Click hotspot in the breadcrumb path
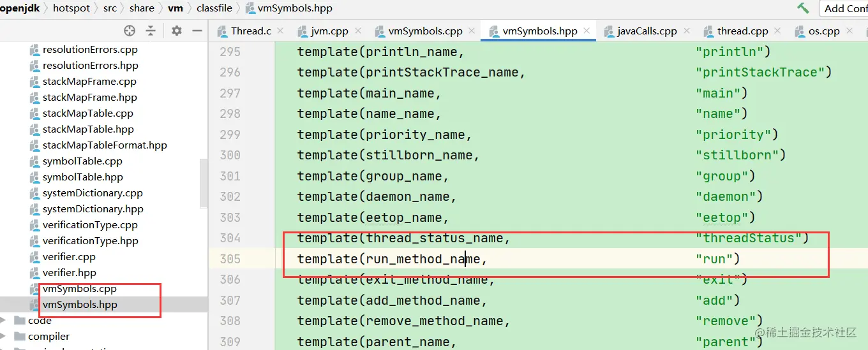 coord(73,8)
